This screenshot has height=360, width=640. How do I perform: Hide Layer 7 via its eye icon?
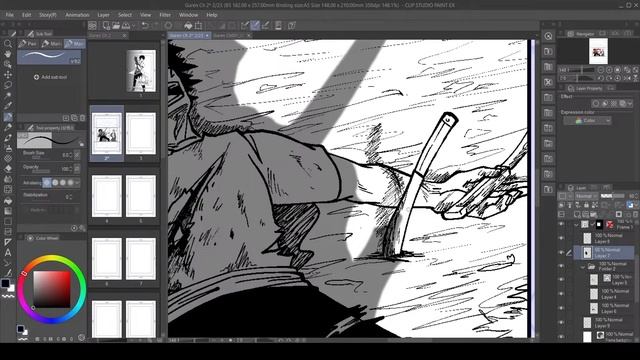561,253
